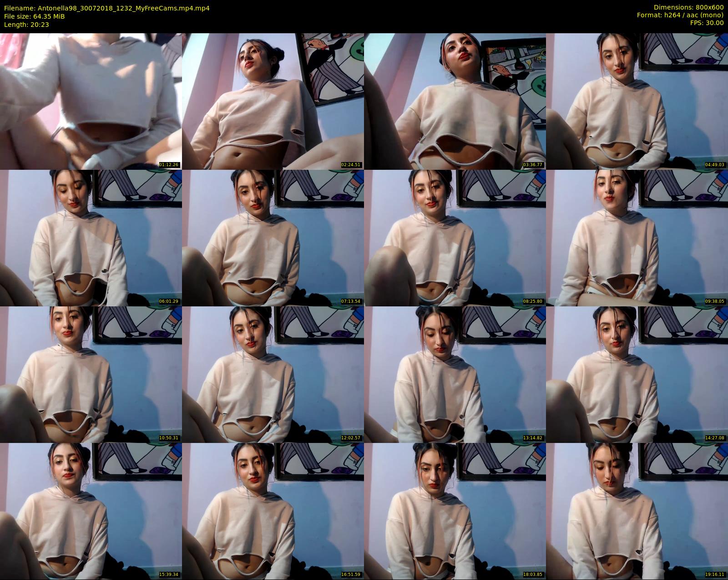Click the File size 64.35 MiB line
The height and width of the screenshot is (580, 728).
[x=35, y=16]
